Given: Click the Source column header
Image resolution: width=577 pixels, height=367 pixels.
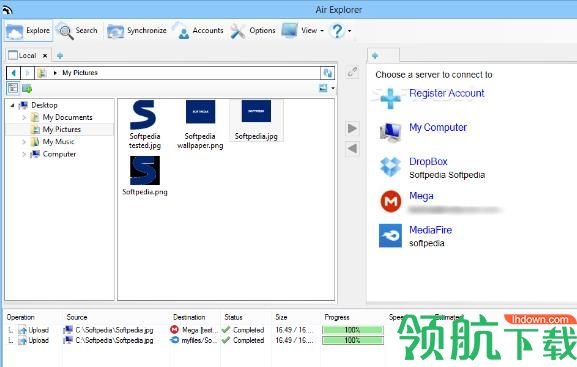Looking at the screenshot, I should (x=77, y=317).
